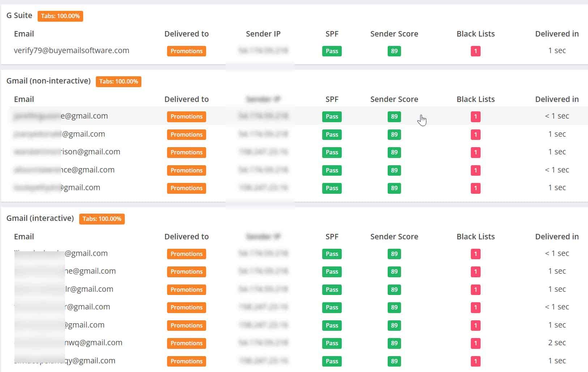
Task: Click the Promotions badge for nce@gmail.com row
Action: [186, 170]
